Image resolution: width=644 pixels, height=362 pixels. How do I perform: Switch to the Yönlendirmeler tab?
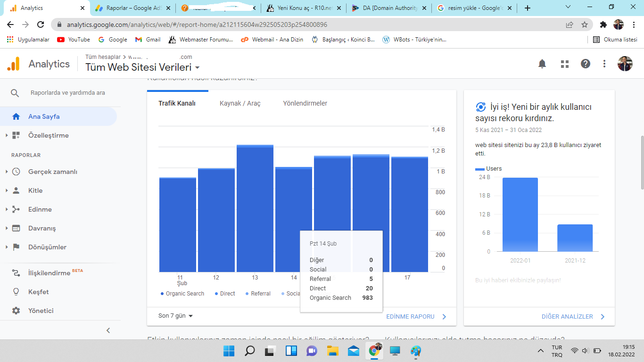[x=305, y=103]
